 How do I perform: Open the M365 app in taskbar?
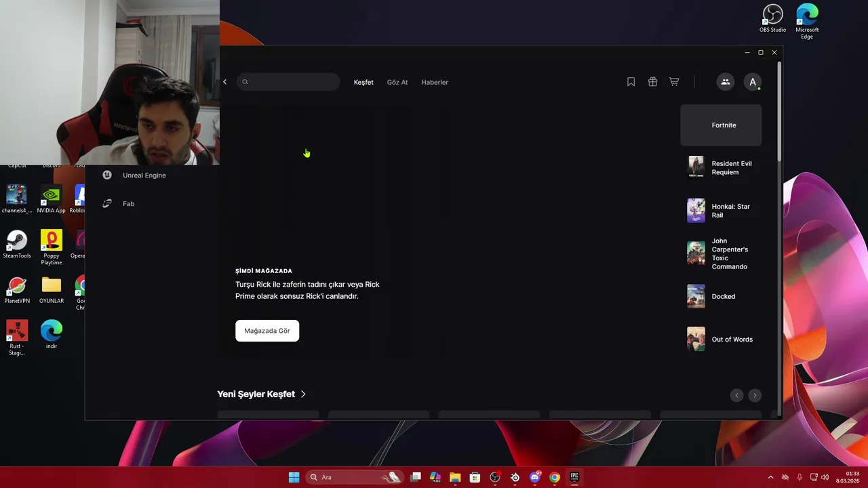tap(435, 477)
